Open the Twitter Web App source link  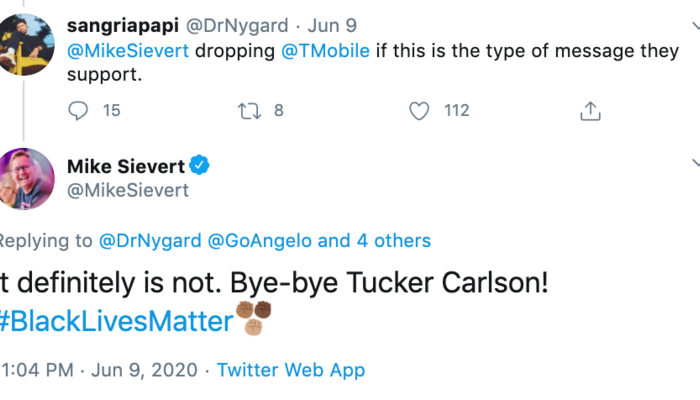pyautogui.click(x=291, y=370)
